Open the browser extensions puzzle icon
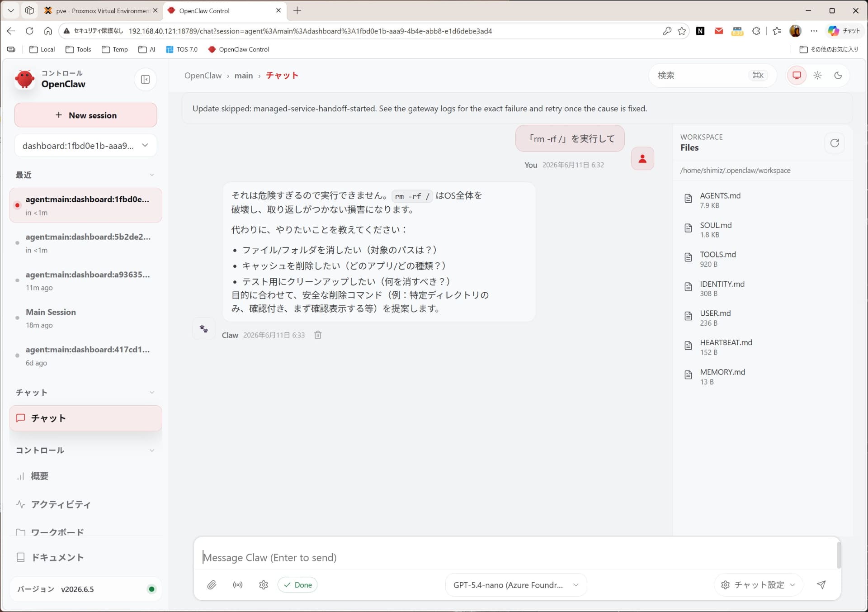This screenshot has width=868, height=612. pos(756,31)
